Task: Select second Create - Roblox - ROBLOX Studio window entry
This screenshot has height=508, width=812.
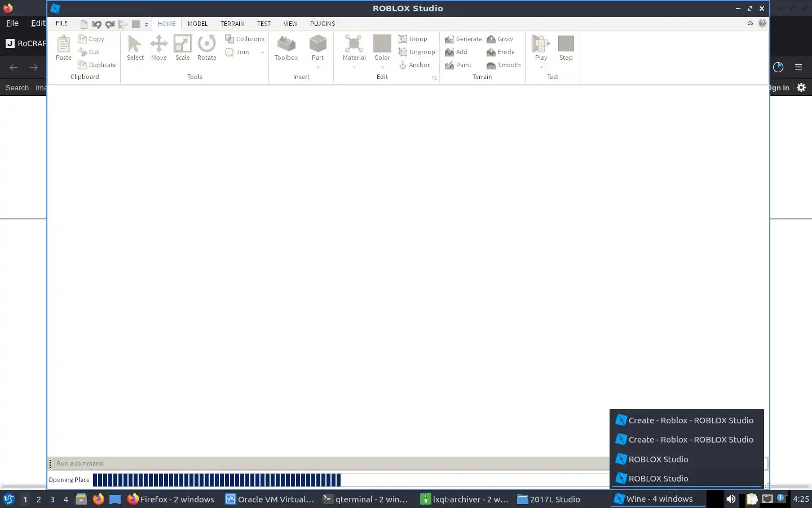Action: [x=687, y=440]
